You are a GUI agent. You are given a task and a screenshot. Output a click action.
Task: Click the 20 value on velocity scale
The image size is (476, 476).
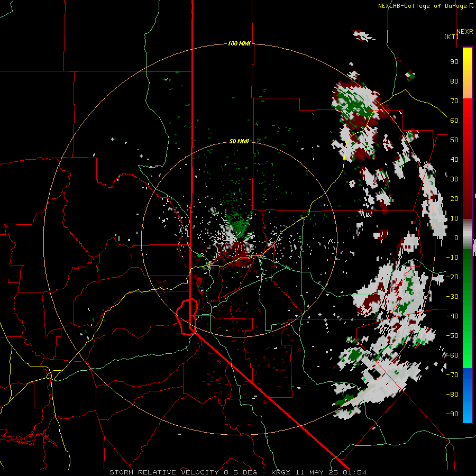[454, 198]
